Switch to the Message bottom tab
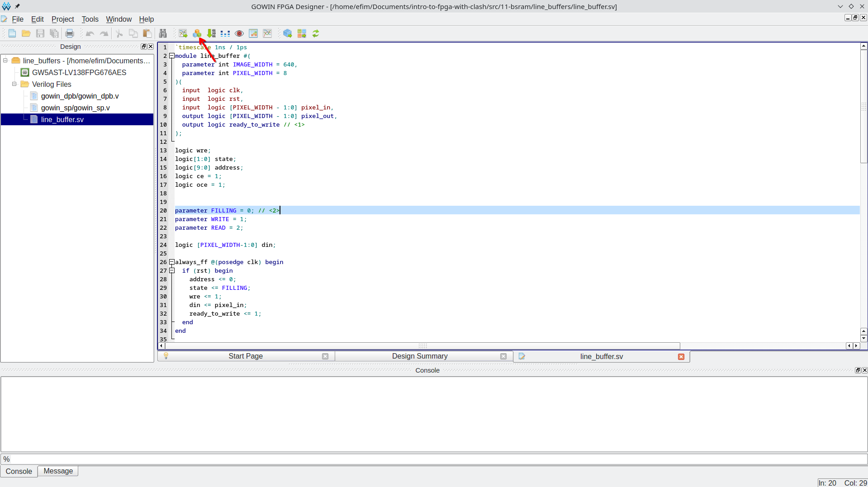 coord(58,471)
